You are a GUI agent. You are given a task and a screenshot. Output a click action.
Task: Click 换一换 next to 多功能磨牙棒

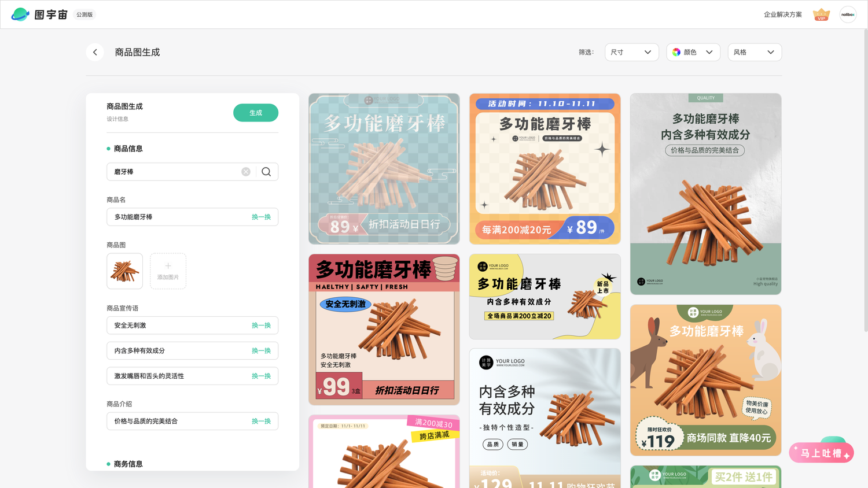(x=261, y=217)
